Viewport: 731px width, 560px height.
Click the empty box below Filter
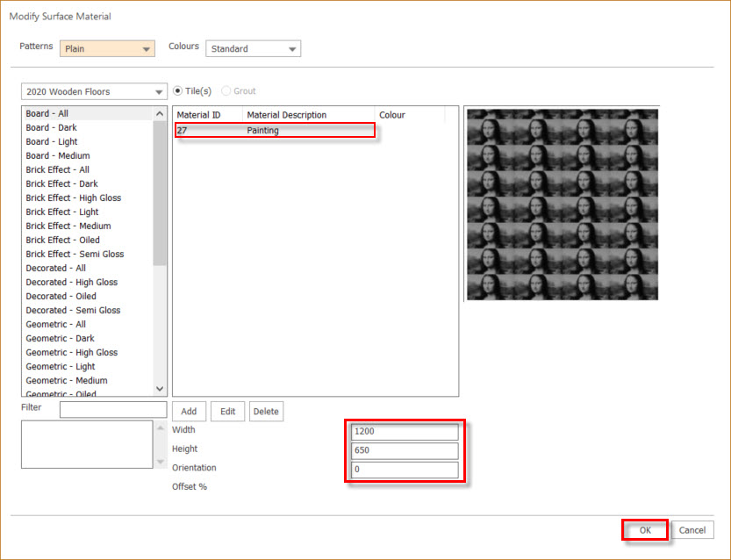[x=87, y=444]
